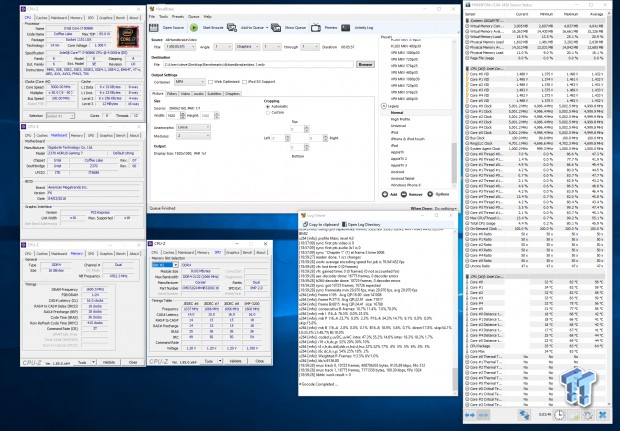Open the Anamorphic dropdown
The image size is (620, 431).
click(x=193, y=127)
